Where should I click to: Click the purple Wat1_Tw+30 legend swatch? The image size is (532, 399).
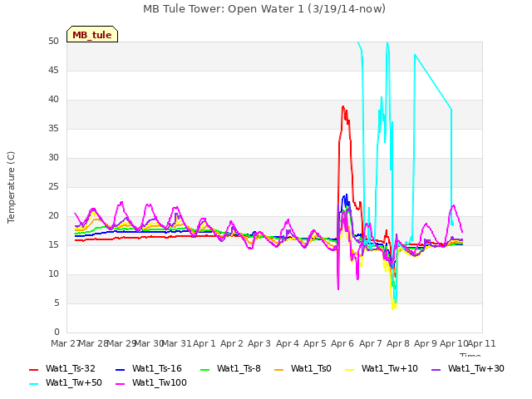tap(436, 369)
